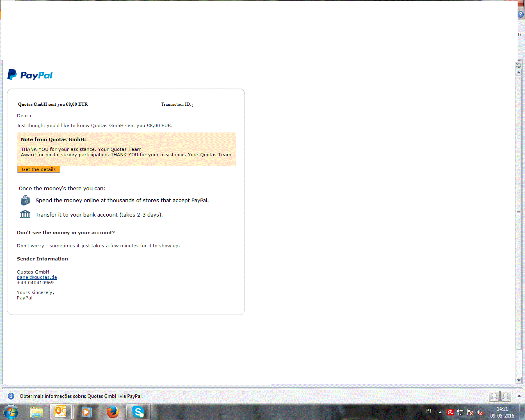
Task: Click the bank building transfer icon
Action: [x=25, y=214]
